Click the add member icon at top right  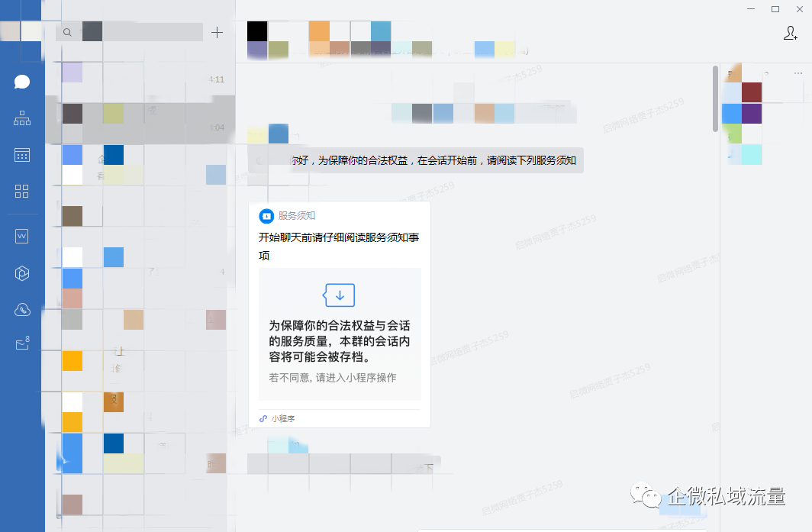tap(791, 33)
